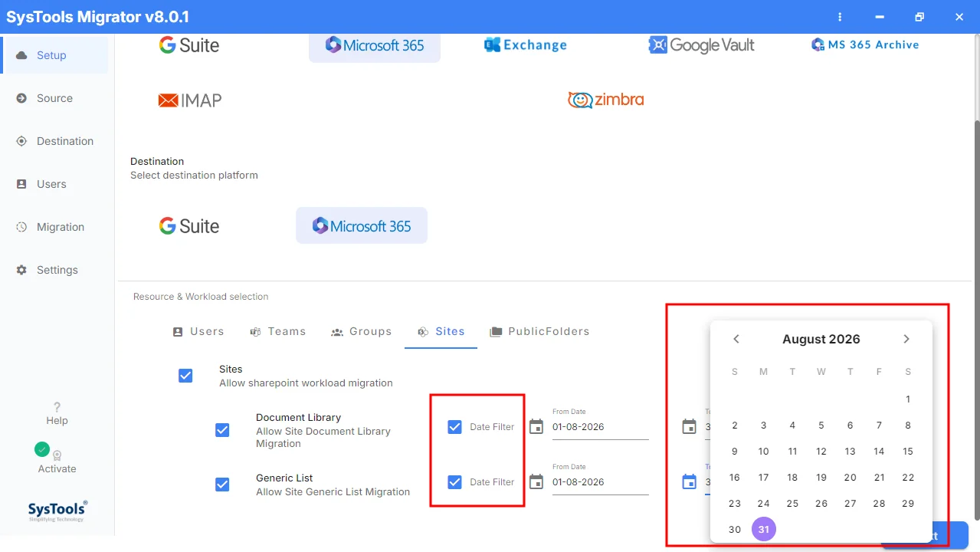The width and height of the screenshot is (980, 552).
Task: Open the three-dot menu in title bar
Action: [841, 17]
